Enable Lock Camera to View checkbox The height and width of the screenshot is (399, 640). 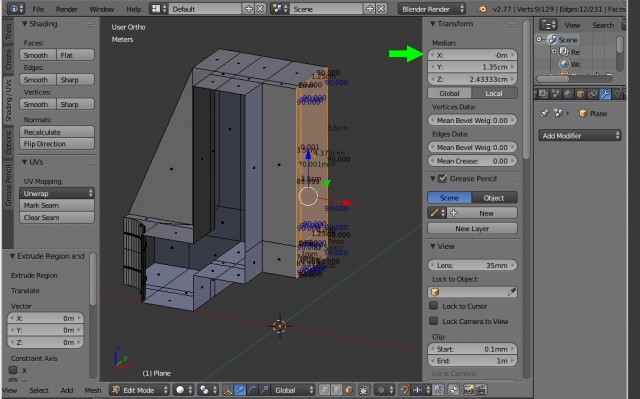433,321
